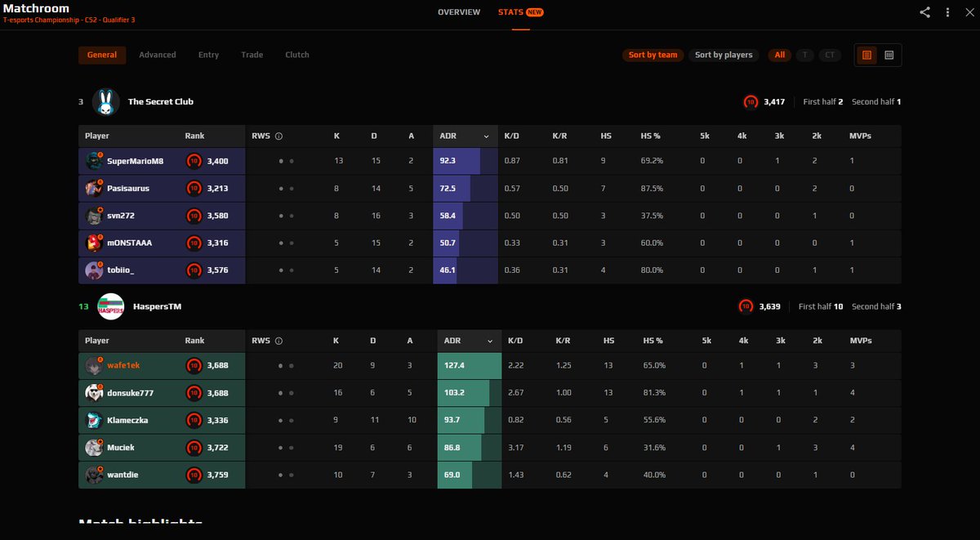Click Pasisaurus's 87.5% headshot value
Image resolution: width=980 pixels, height=540 pixels.
652,189
